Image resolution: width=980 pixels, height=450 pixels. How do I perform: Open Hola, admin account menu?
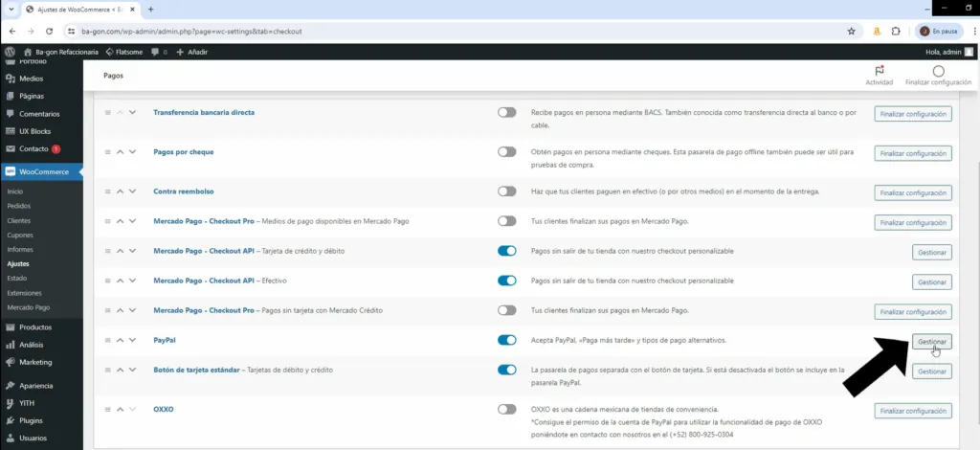[948, 52]
